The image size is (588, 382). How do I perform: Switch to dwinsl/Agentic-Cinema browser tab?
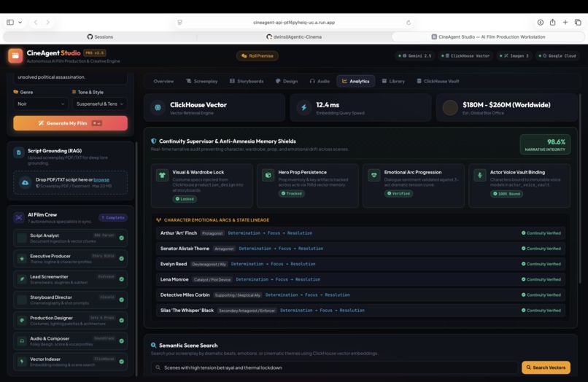pos(294,36)
